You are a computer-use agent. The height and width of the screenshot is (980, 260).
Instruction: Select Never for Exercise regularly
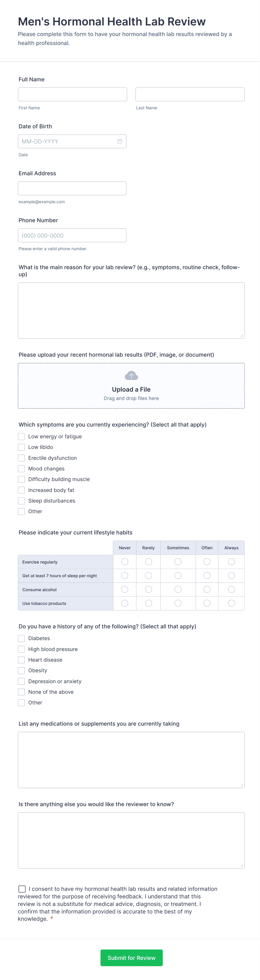124,562
